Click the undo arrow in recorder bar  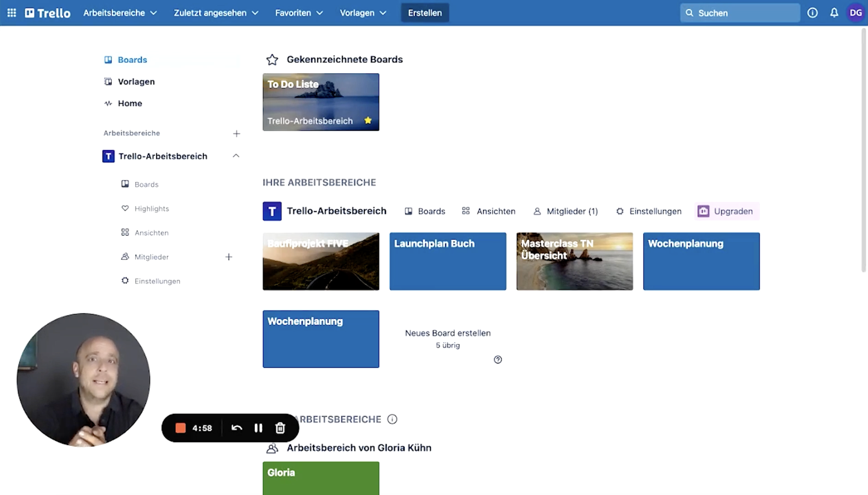pyautogui.click(x=237, y=428)
